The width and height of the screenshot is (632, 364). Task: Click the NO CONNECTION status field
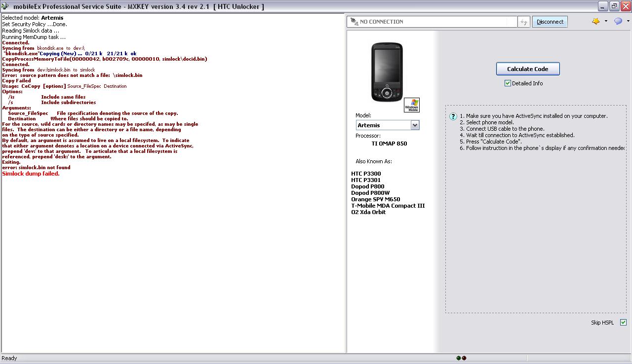tap(431, 22)
